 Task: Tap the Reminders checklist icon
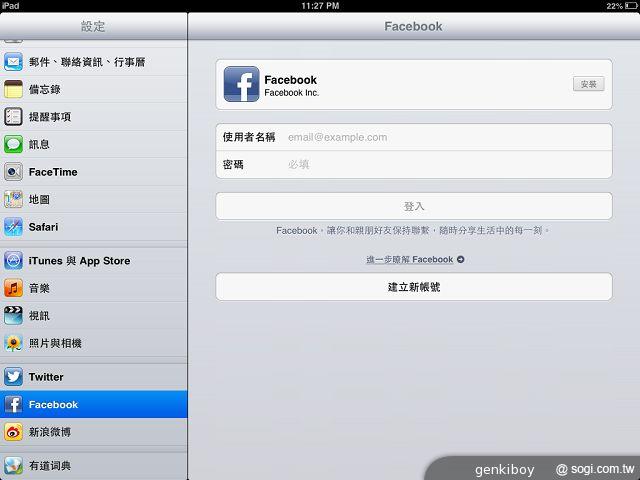[x=13, y=117]
